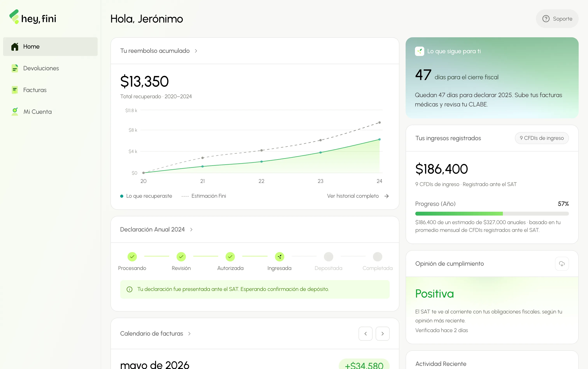Viewport: 588px width, 369px height.
Task: Click the hey, fini logo
Action: click(x=33, y=17)
